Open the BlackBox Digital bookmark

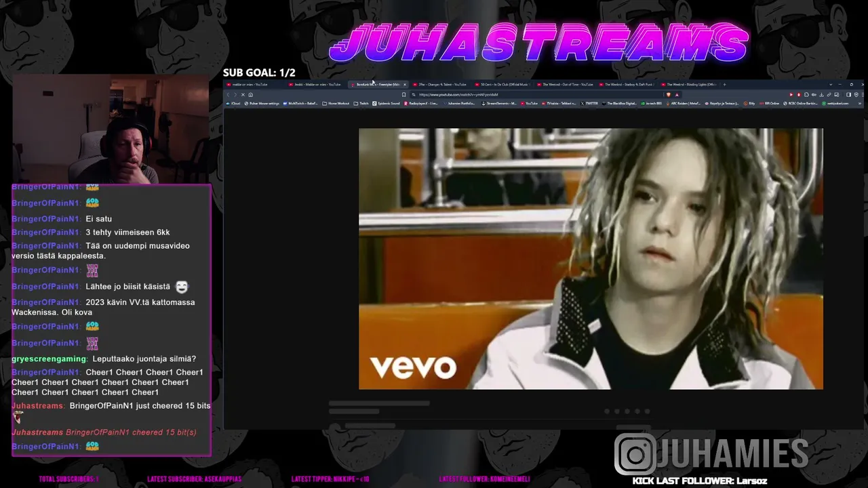(620, 104)
